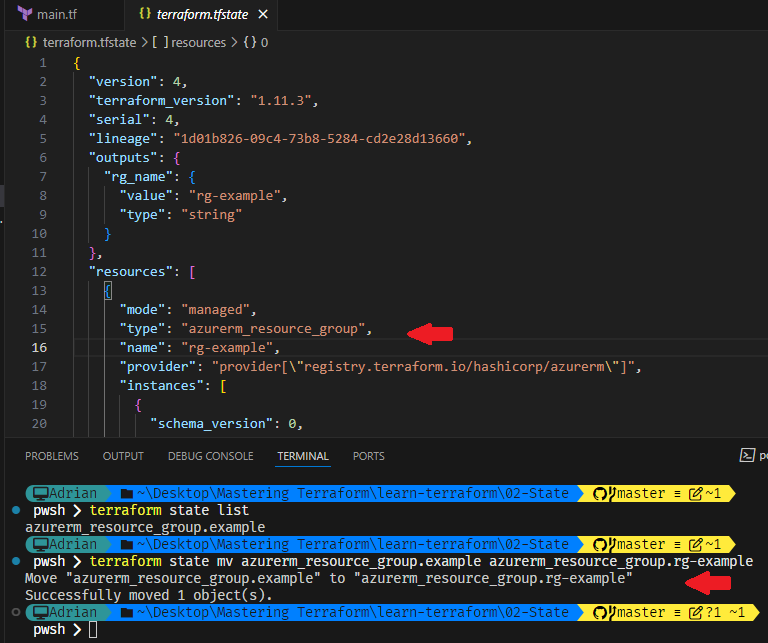Open the PROBLEMS panel tab
Image resolution: width=768 pixels, height=643 pixels.
point(51,456)
